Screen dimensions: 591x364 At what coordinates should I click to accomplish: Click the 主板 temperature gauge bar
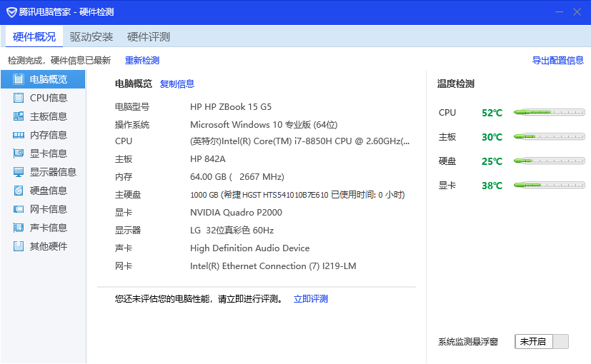point(549,136)
